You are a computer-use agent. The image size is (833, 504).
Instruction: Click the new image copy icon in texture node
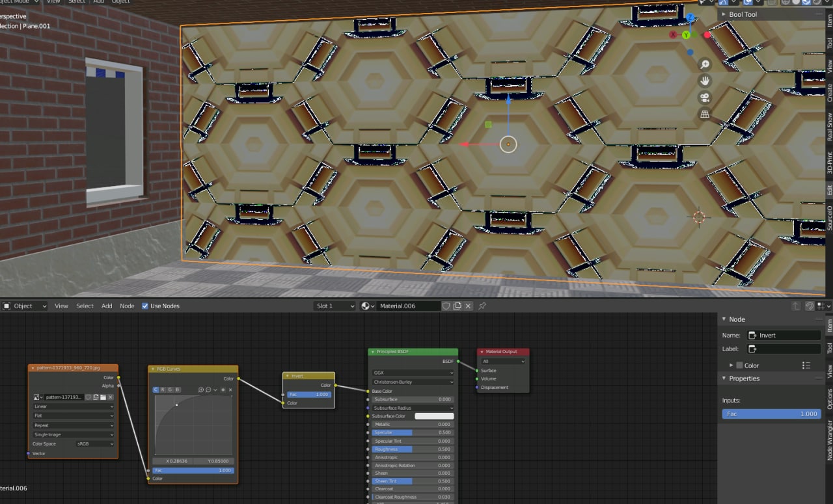click(96, 397)
